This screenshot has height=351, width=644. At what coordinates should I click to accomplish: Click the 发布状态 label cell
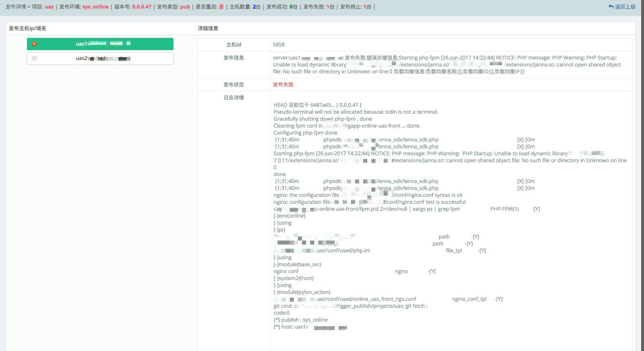tap(234, 84)
